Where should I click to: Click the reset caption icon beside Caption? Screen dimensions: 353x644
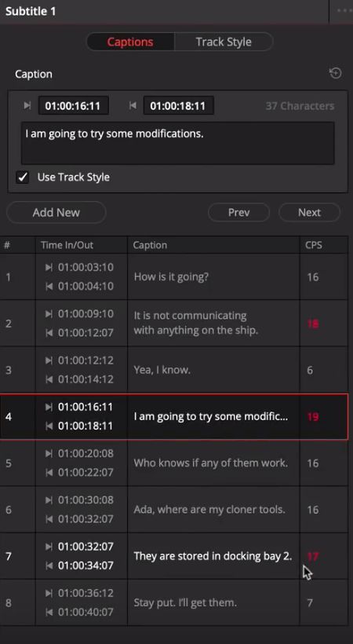pos(336,74)
